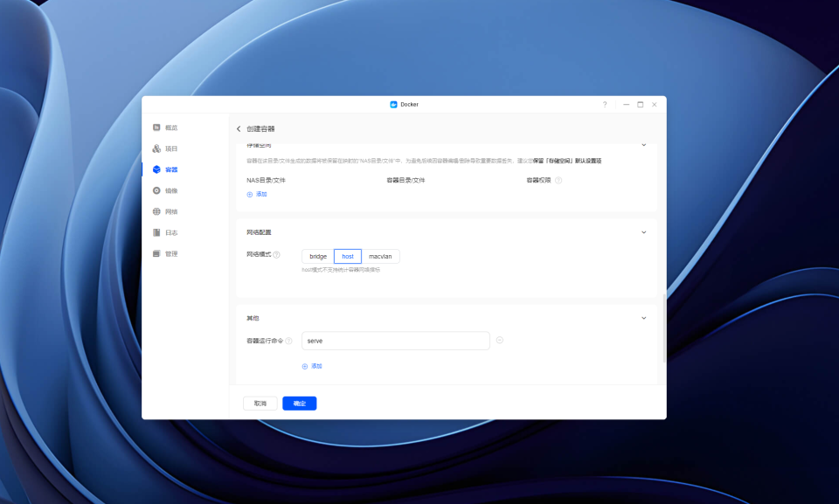Open the help question mark in title bar
Viewport: 839px width, 504px height.
pos(605,105)
